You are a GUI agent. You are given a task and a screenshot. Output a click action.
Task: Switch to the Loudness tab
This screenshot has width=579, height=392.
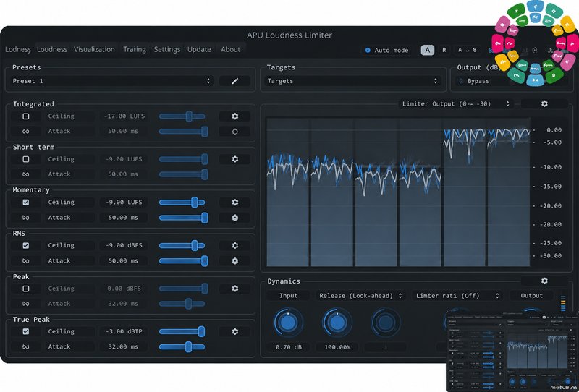click(x=52, y=49)
